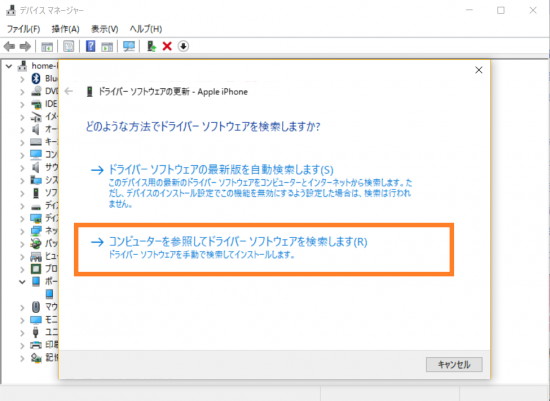Close the driver update dialog with X
550x401 pixels.
[479, 70]
